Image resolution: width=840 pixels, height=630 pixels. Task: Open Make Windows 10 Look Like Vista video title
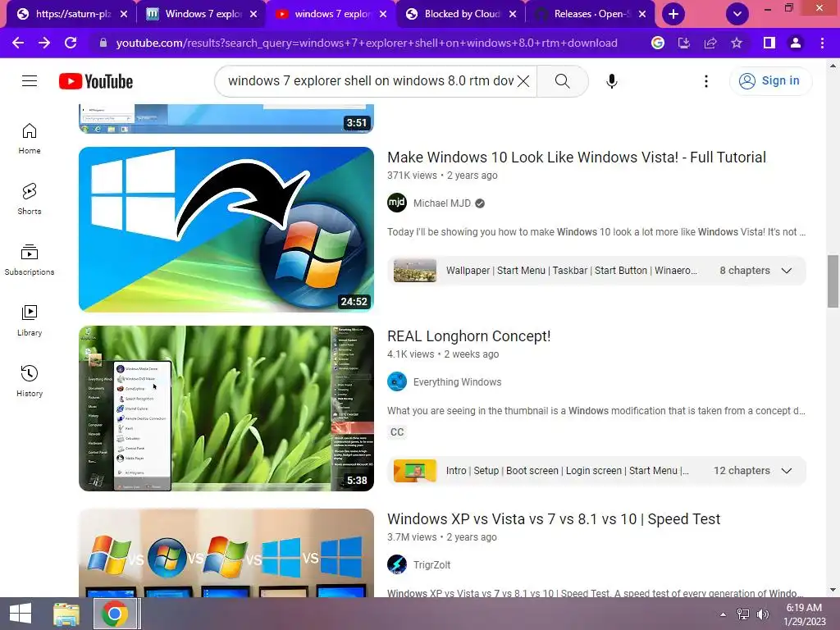(x=577, y=157)
